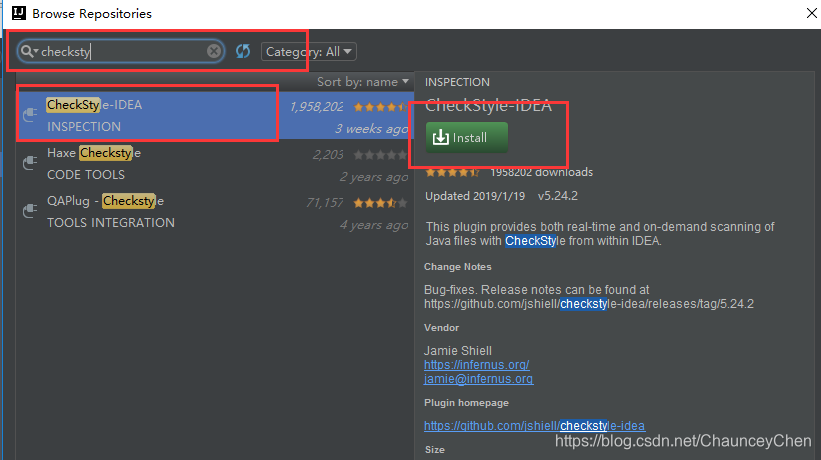This screenshot has width=821, height=460.
Task: Click the 'Jamie Shiell' vendor name
Action: coord(458,351)
